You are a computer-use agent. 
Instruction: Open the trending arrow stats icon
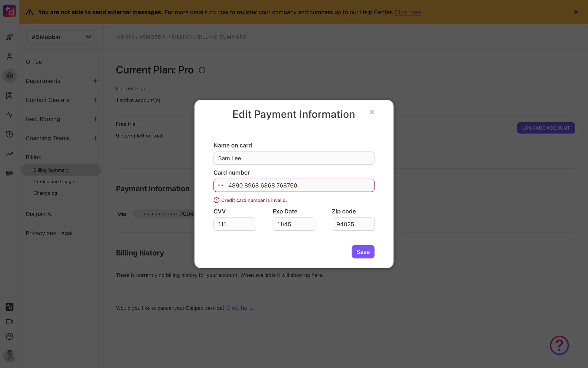point(9,154)
